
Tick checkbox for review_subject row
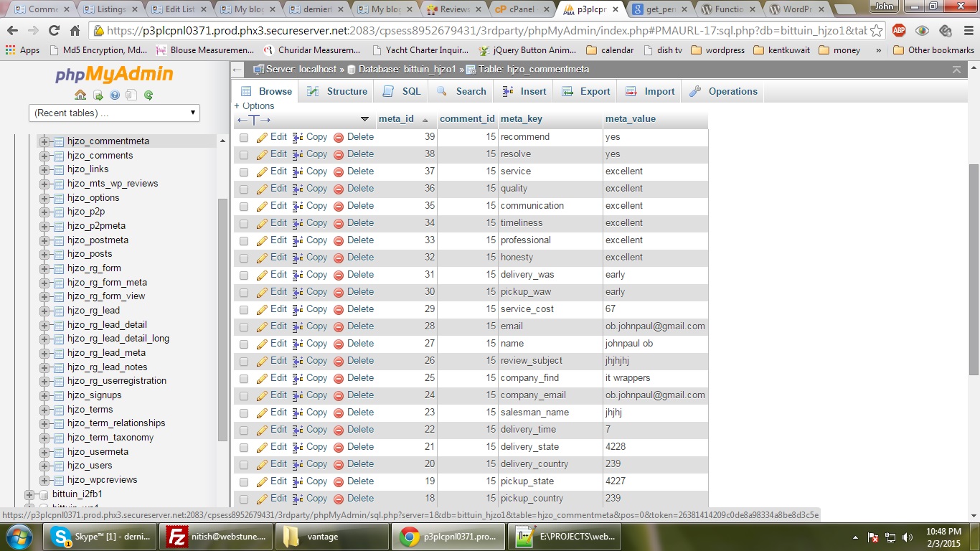pyautogui.click(x=244, y=361)
